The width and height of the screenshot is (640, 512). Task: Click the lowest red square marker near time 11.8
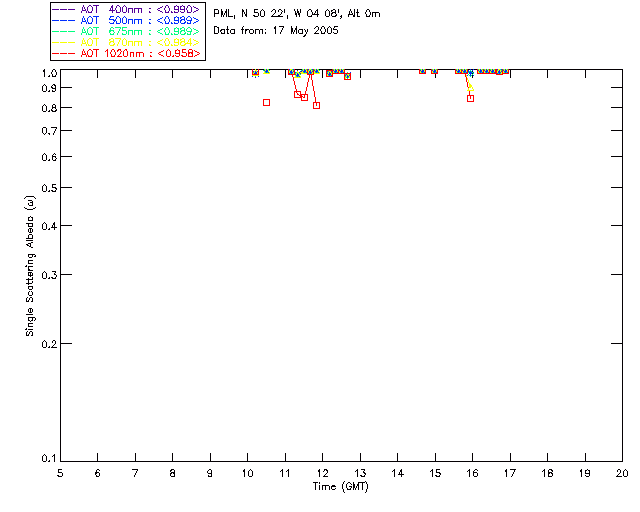tap(316, 105)
